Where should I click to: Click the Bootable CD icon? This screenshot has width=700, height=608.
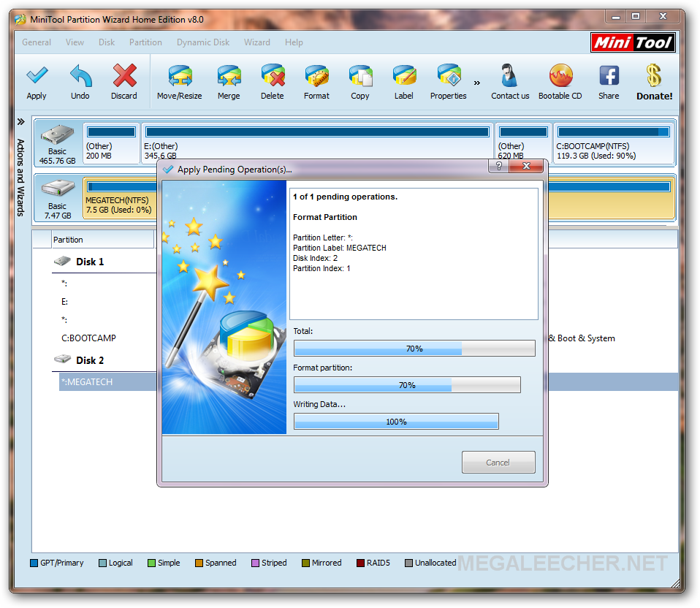[x=560, y=75]
